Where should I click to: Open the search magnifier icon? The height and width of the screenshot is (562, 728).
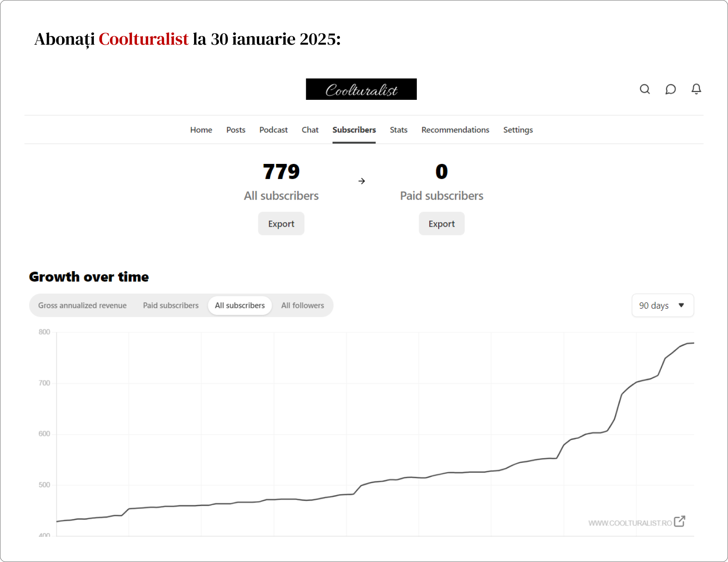click(x=645, y=89)
